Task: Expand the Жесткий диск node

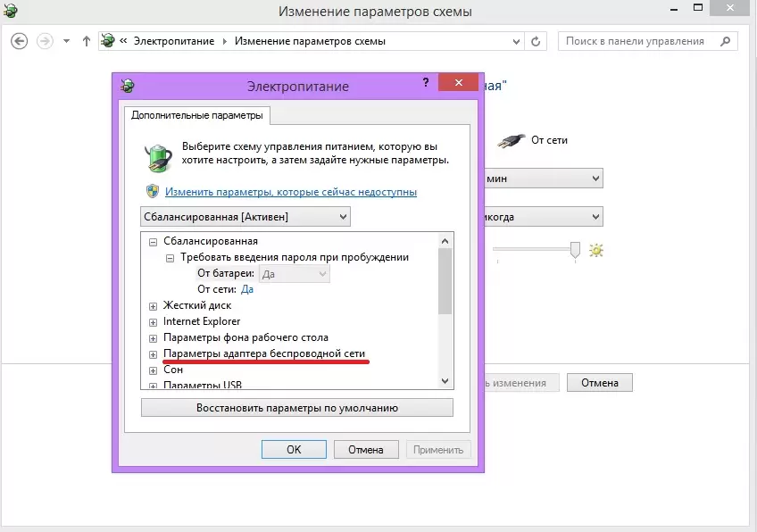Action: click(153, 305)
